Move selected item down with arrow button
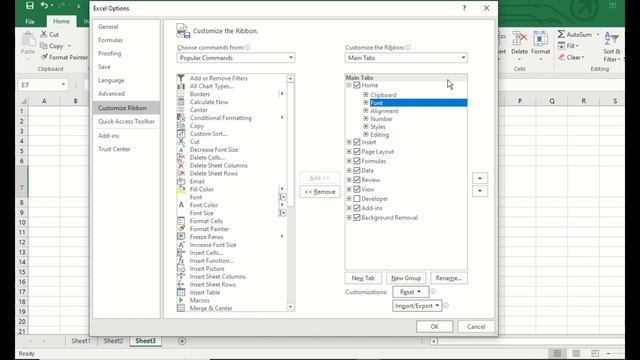 pyautogui.click(x=480, y=191)
